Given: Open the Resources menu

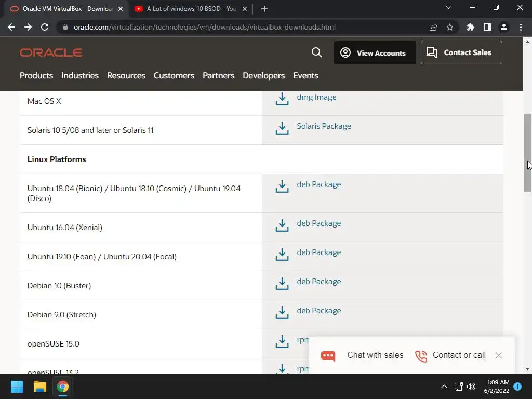Looking at the screenshot, I should (x=126, y=76).
